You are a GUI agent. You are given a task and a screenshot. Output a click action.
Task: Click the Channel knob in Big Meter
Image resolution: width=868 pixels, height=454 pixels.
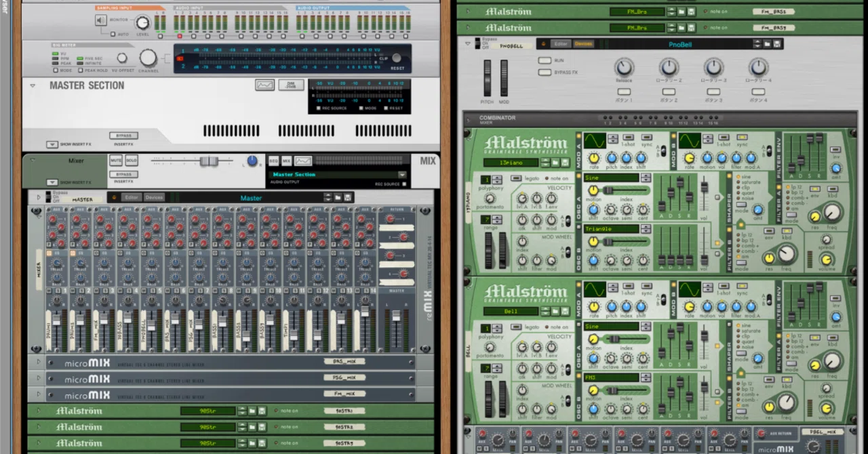point(148,58)
